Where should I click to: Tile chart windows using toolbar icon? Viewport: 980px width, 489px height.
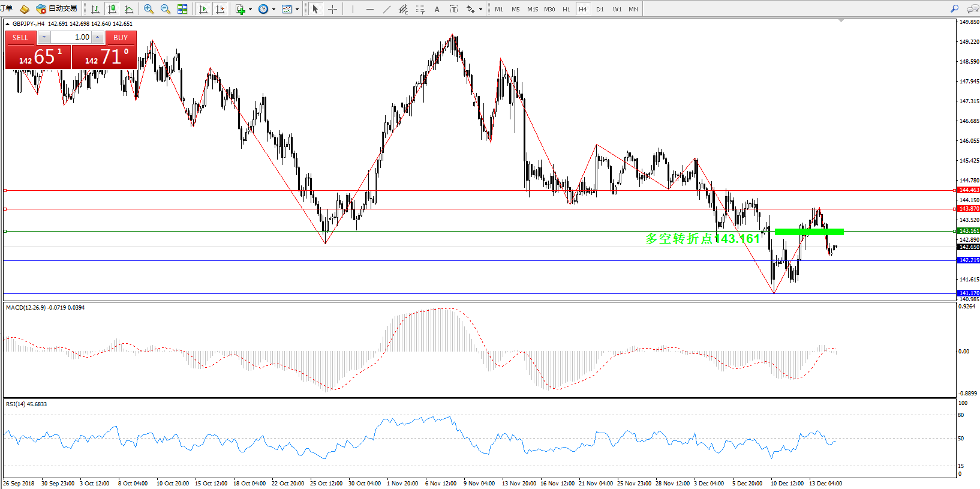182,9
